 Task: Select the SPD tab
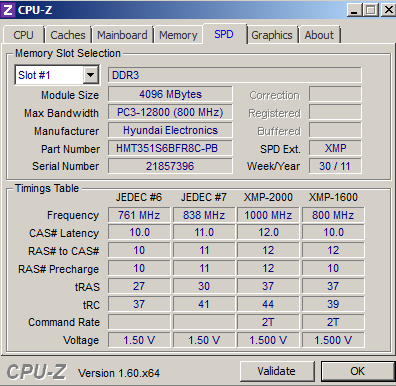(224, 34)
